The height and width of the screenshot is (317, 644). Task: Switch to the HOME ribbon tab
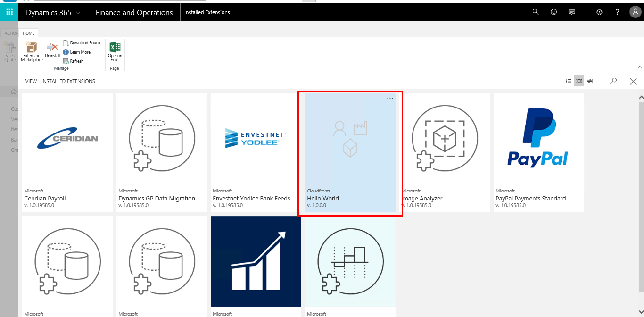pos(29,33)
